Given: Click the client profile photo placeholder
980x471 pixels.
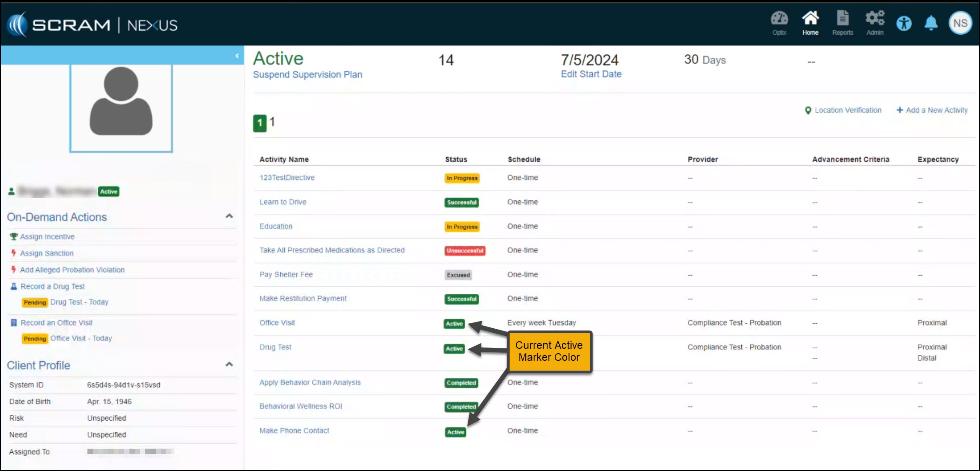Looking at the screenshot, I should click(x=121, y=108).
